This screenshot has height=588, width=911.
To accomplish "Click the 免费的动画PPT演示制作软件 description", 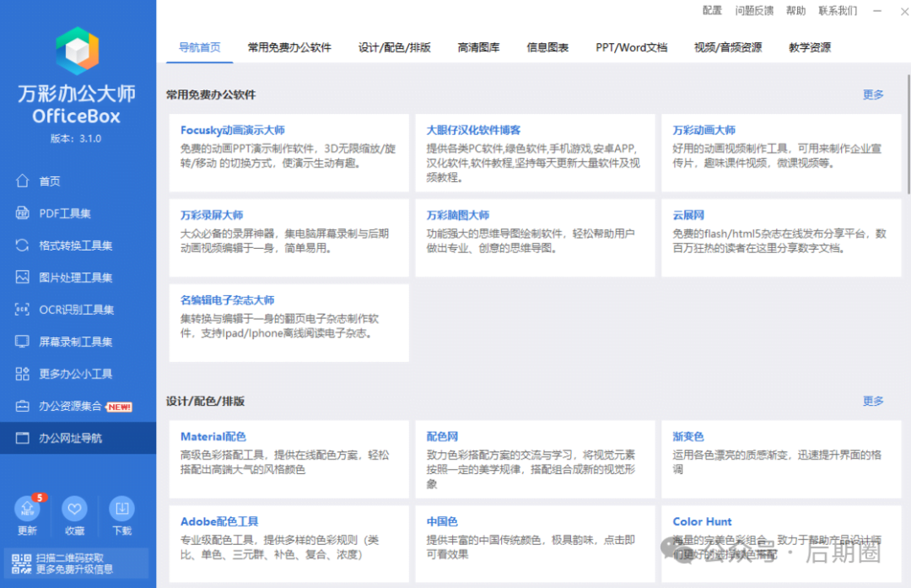I will click(288, 156).
